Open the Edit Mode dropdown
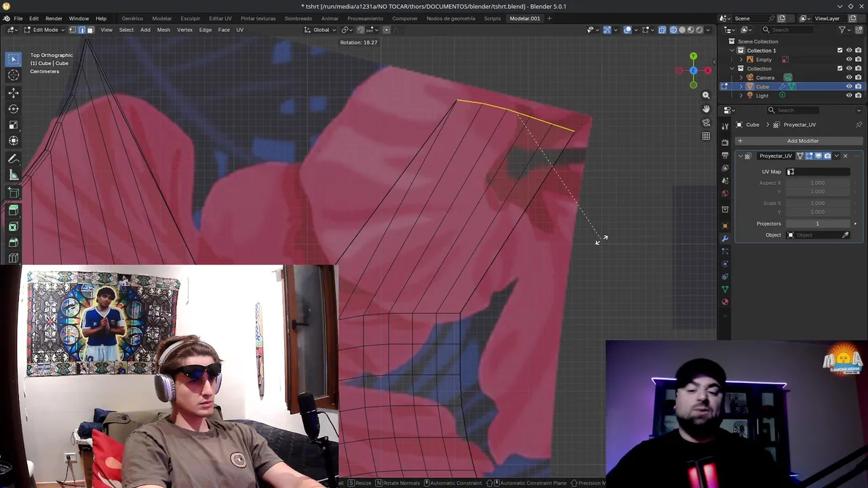 44,30
